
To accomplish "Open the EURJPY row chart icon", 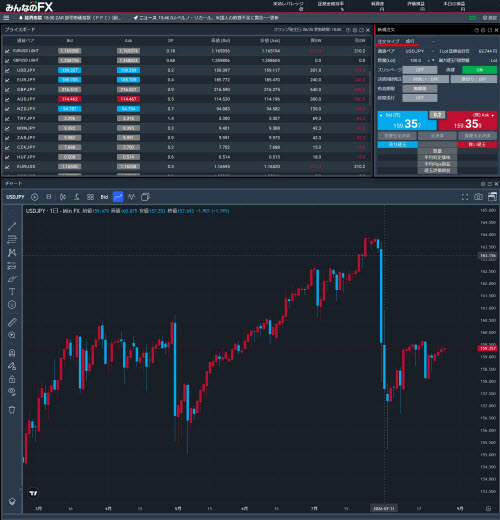I will [7, 80].
